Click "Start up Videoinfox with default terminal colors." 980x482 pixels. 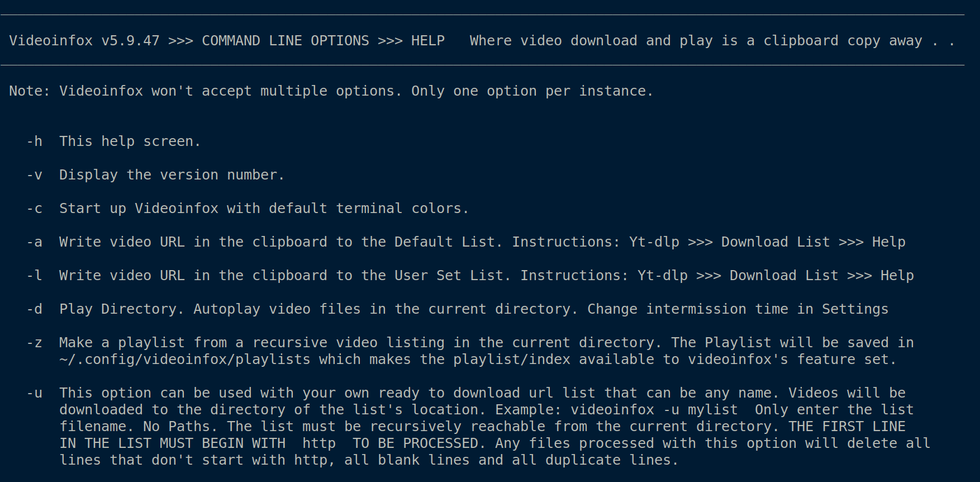(264, 209)
